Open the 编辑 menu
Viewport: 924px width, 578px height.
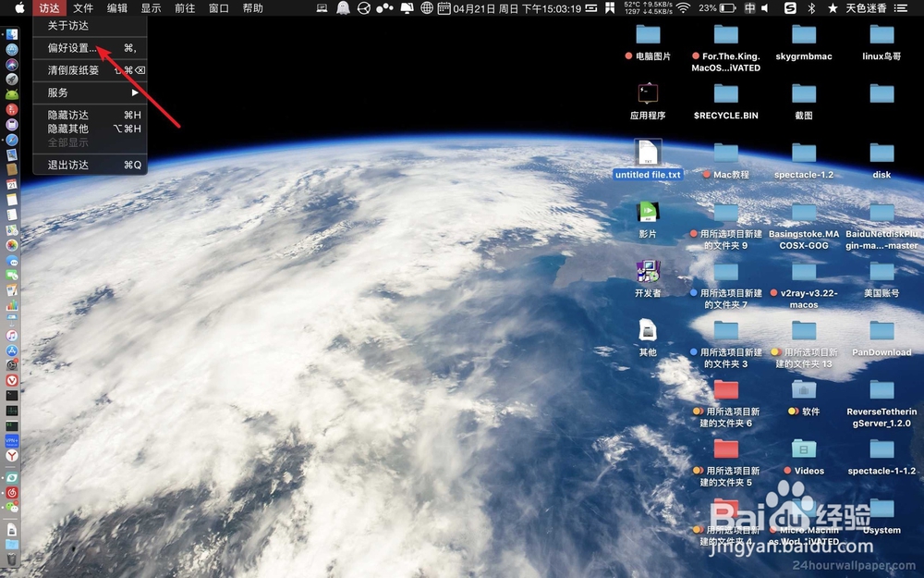tap(117, 8)
